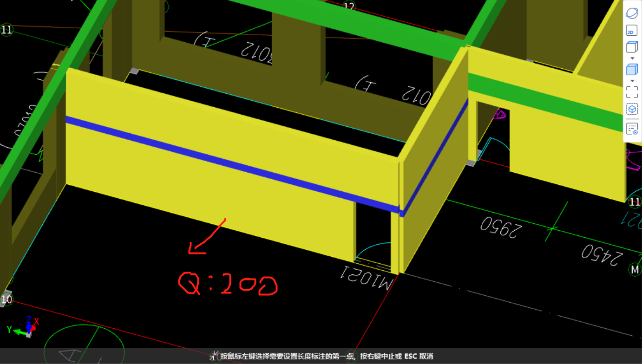Viewport: 642px width, 364px height.
Task: Select the shaded solid cube display icon
Action: (632, 70)
